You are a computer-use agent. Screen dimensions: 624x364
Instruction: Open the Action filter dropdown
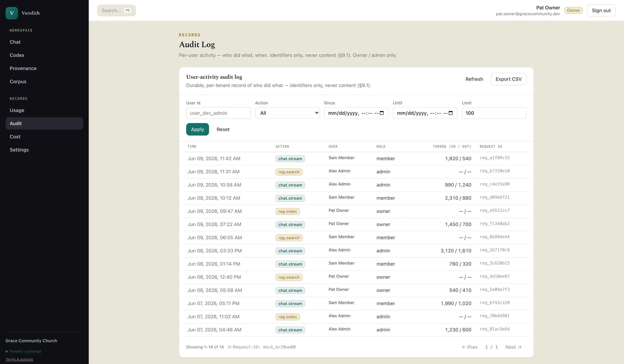point(287,113)
